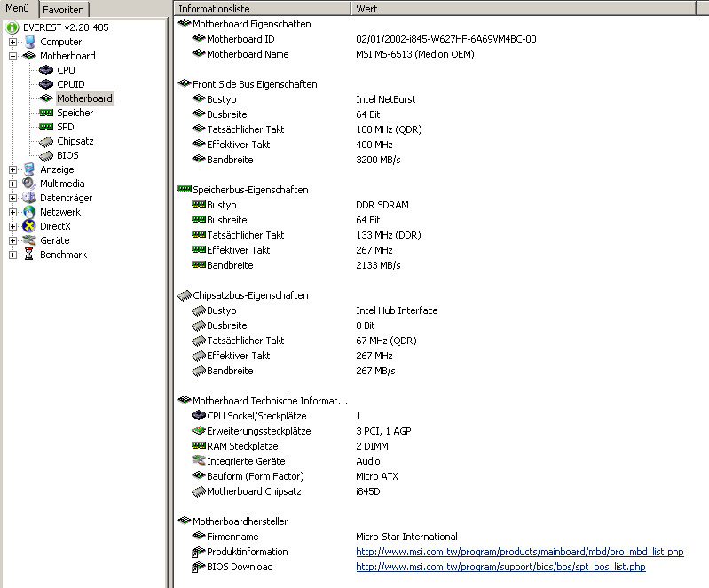
Task: Switch to the Favoriten tab
Action: (63, 10)
